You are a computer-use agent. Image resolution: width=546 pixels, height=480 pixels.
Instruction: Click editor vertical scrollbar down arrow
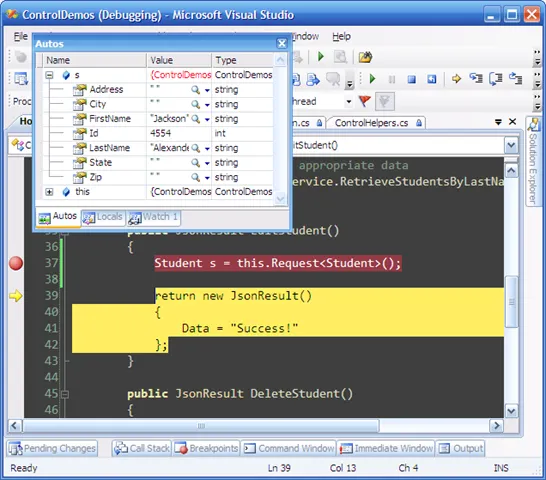click(x=511, y=411)
